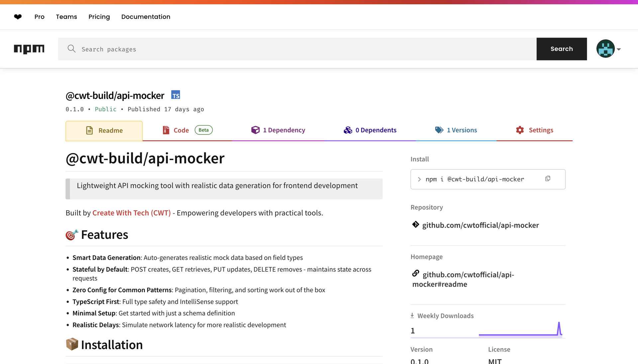Image resolution: width=638 pixels, height=364 pixels.
Task: Switch to the Code tab
Action: tap(187, 130)
